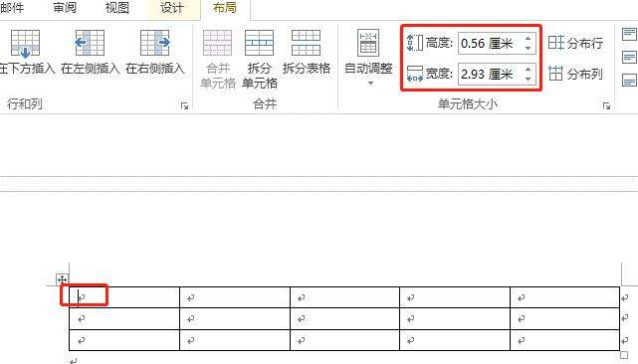Click the table move handle icon

click(x=62, y=279)
